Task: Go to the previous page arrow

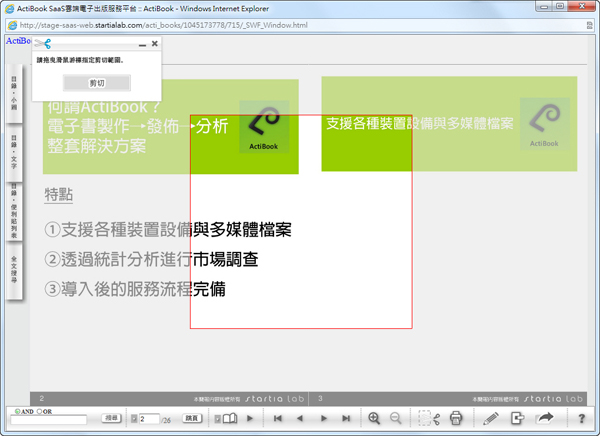Action: coord(300,418)
